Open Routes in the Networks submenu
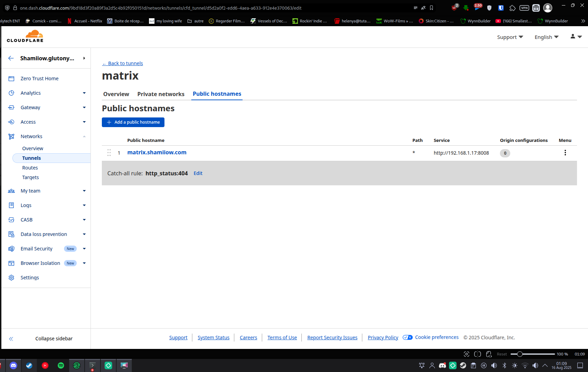Image resolution: width=588 pixels, height=372 pixels. point(30,168)
